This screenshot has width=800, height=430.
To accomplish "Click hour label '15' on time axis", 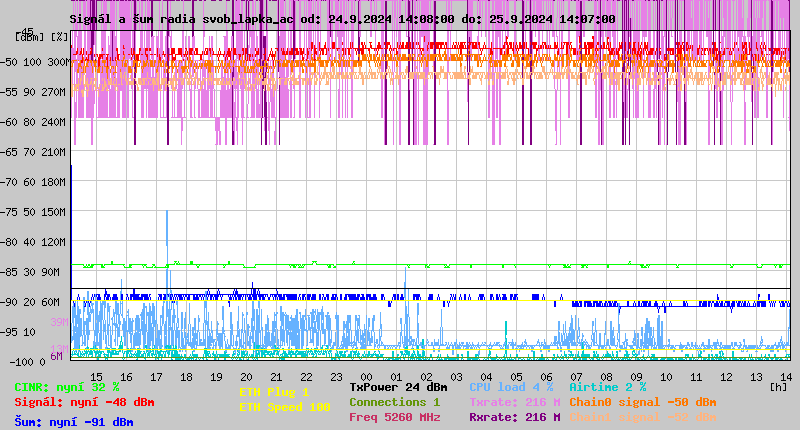I will [x=96, y=377].
